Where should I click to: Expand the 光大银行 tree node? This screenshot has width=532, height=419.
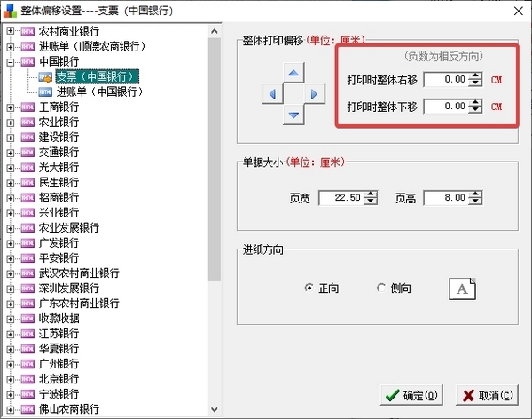coord(10,168)
